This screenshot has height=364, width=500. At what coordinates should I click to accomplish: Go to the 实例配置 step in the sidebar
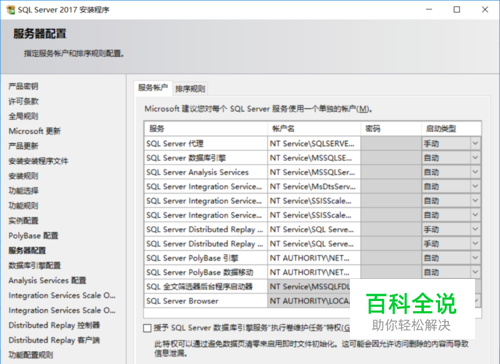click(23, 221)
